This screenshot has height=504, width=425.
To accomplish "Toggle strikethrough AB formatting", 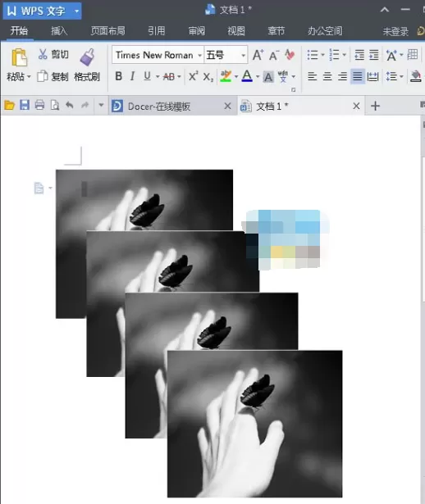I will click(x=169, y=76).
